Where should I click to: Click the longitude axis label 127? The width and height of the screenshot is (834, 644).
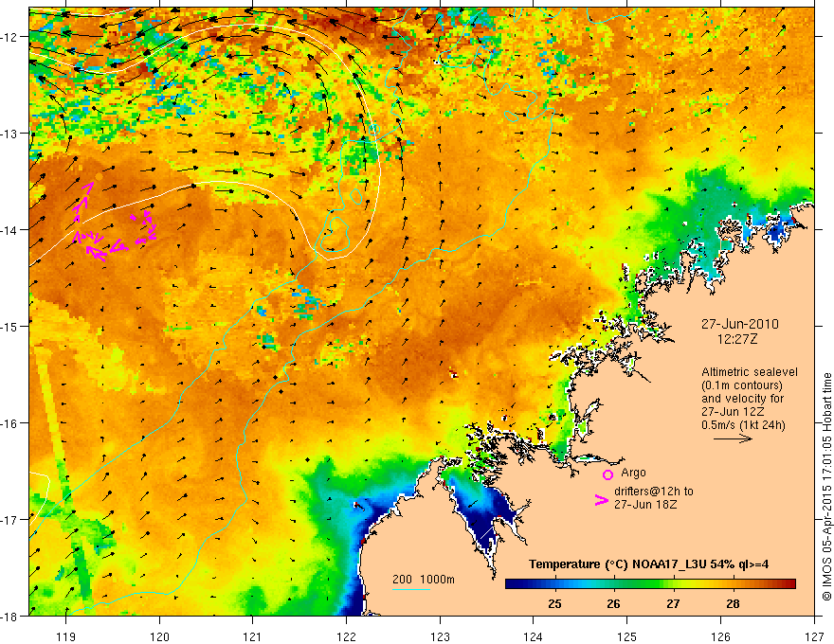click(x=814, y=636)
